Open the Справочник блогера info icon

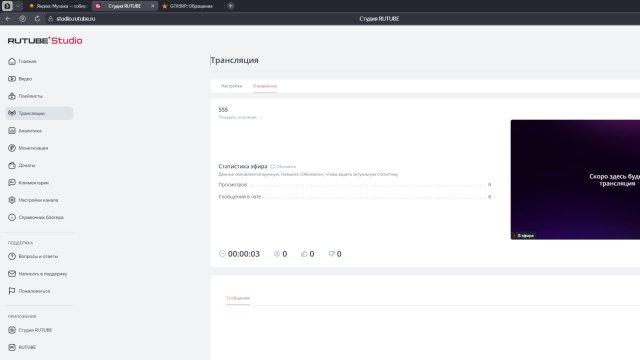point(12,217)
